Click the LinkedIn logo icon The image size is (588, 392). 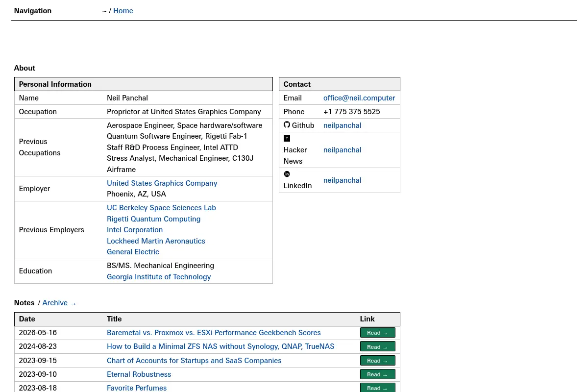(287, 174)
